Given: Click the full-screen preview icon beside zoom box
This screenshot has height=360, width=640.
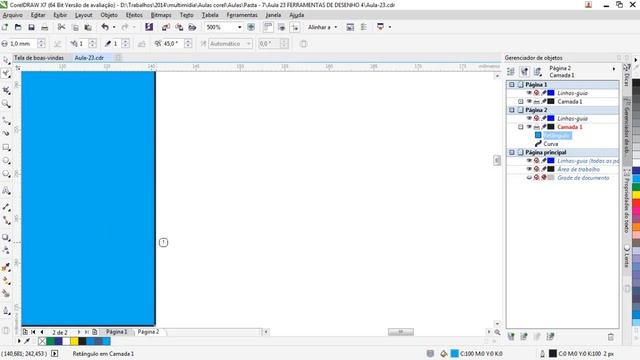Looking at the screenshot, I should pyautogui.click(x=251, y=27).
